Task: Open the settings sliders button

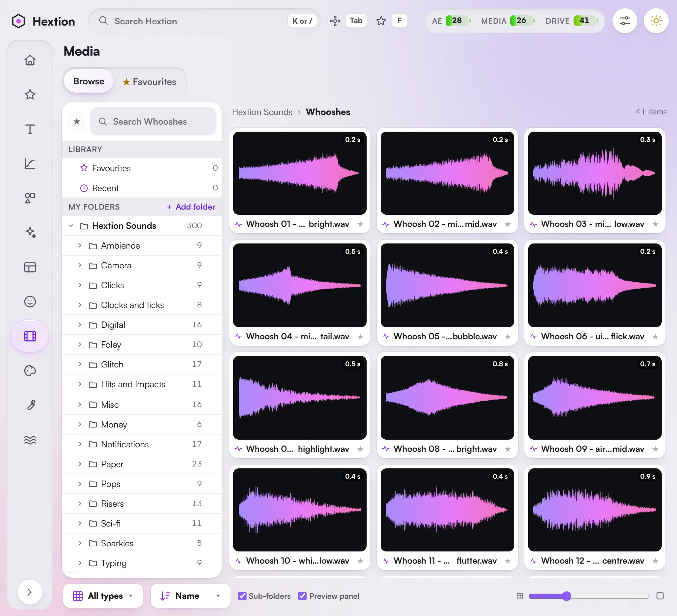Action: tap(625, 21)
